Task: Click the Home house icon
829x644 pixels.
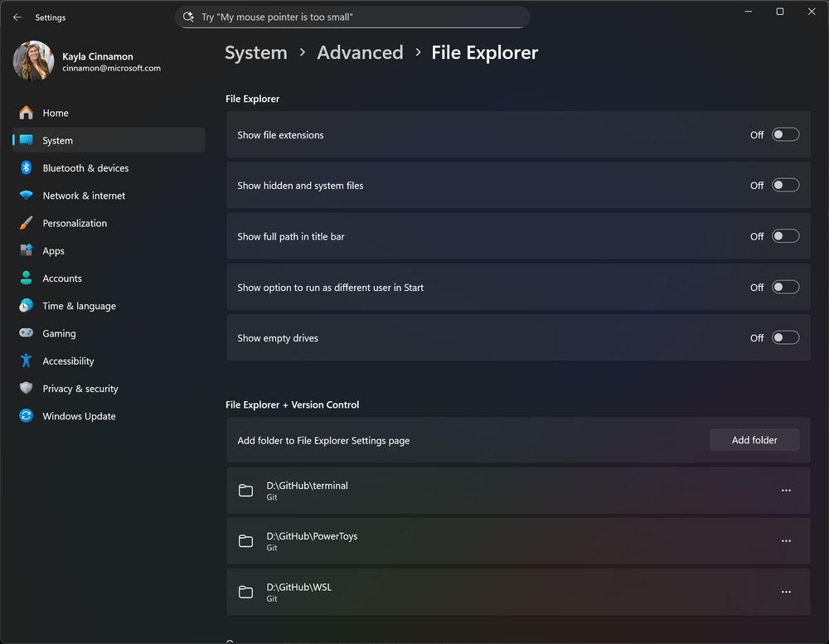Action: (x=26, y=113)
